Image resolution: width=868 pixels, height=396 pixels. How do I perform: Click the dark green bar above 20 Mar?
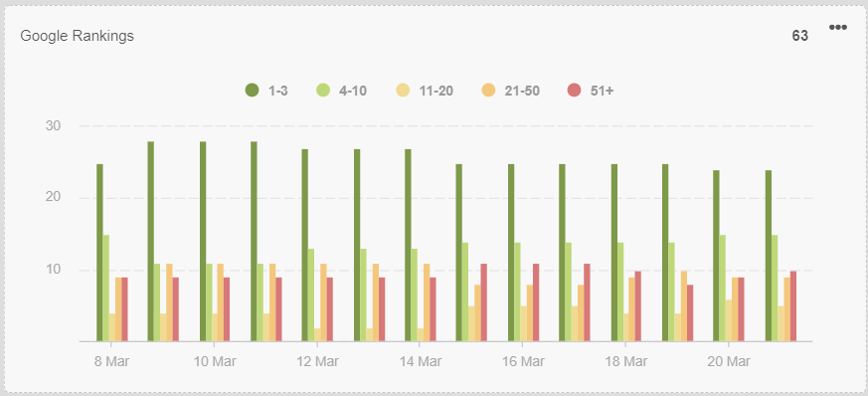(x=716, y=256)
